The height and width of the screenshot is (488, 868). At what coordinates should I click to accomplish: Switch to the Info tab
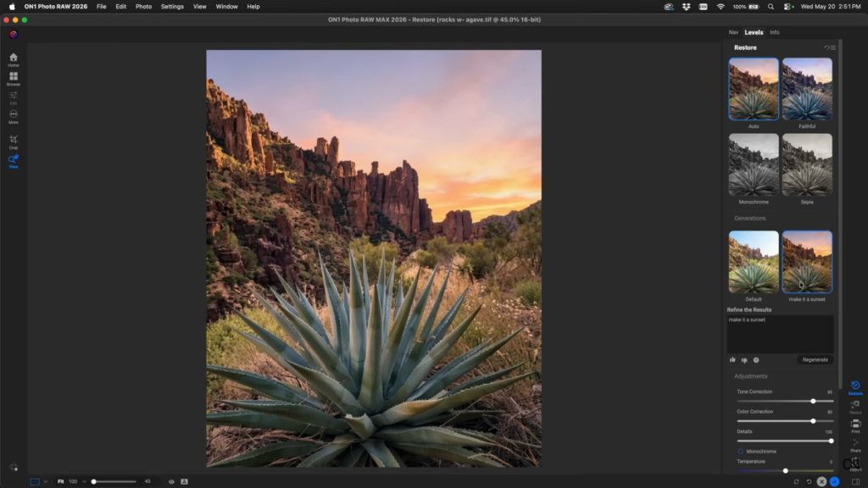(x=775, y=33)
